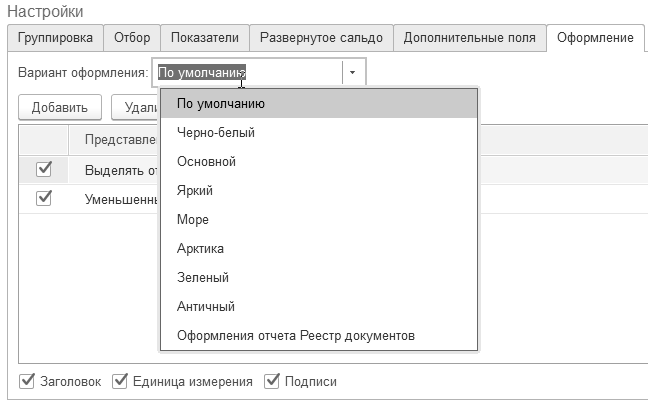Switch to Развернутое сальдо tab
The height and width of the screenshot is (402, 648).
pyautogui.click(x=320, y=38)
